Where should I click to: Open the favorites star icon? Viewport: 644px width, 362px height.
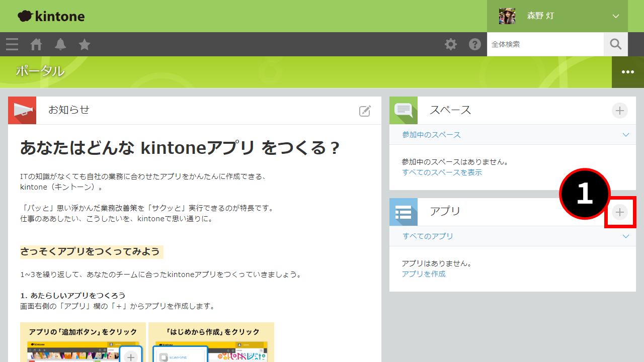coord(85,44)
